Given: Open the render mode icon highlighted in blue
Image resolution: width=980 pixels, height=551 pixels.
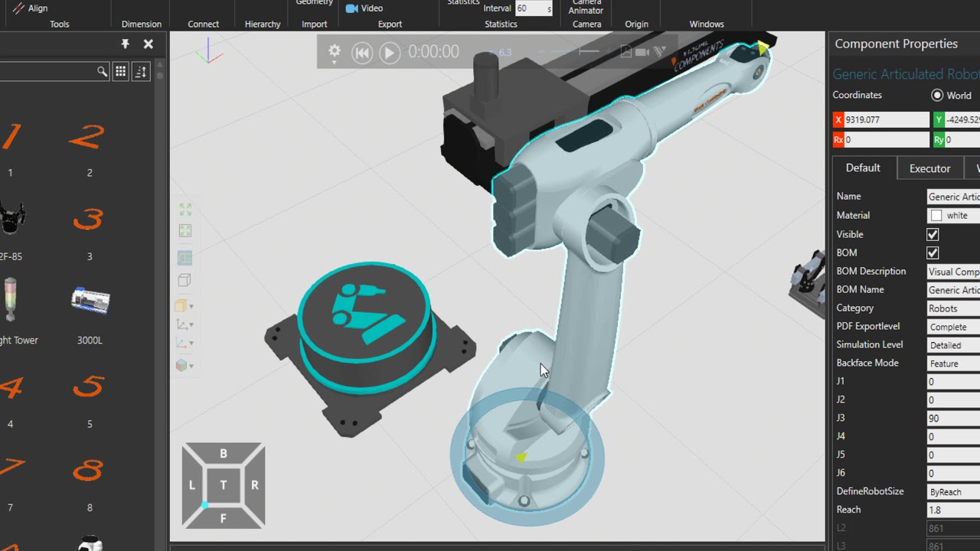Looking at the screenshot, I should tap(185, 258).
